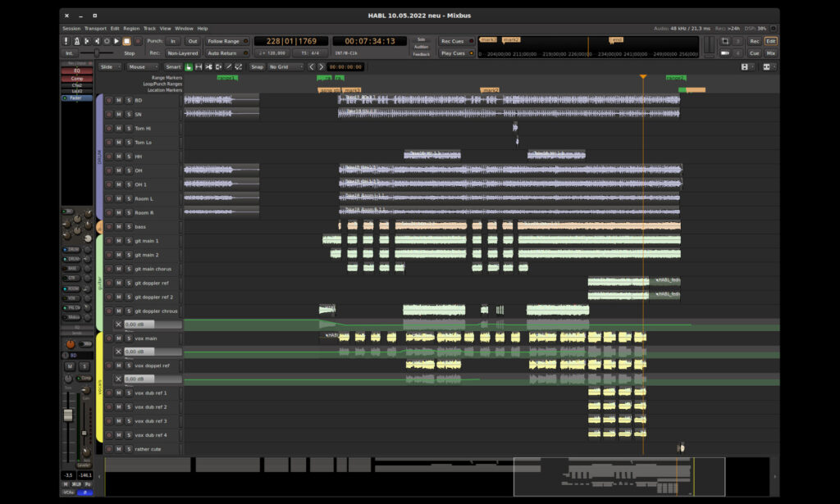Solo the git main 1 track
The image size is (840, 504).
(x=129, y=241)
